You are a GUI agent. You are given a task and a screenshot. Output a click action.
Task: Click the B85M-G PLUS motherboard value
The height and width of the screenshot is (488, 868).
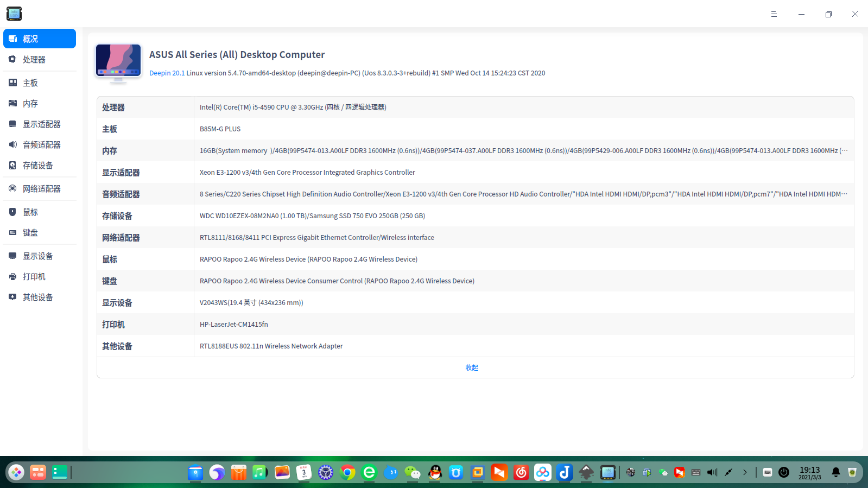[x=220, y=129]
